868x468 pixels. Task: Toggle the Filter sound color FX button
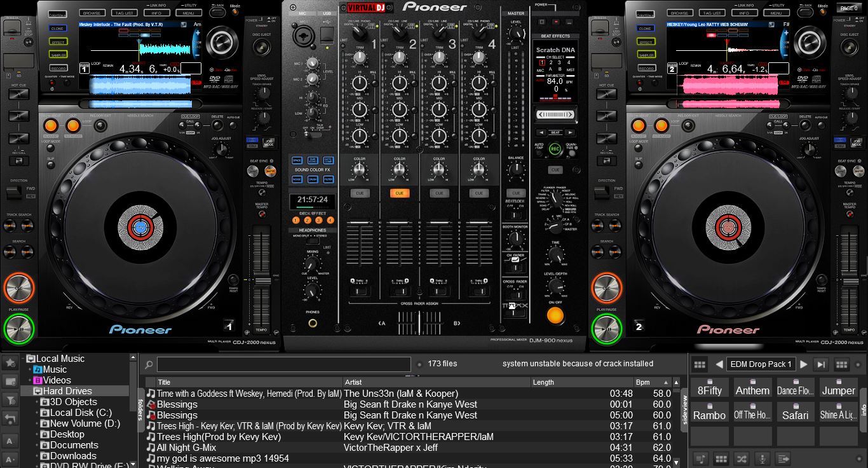[x=329, y=179]
